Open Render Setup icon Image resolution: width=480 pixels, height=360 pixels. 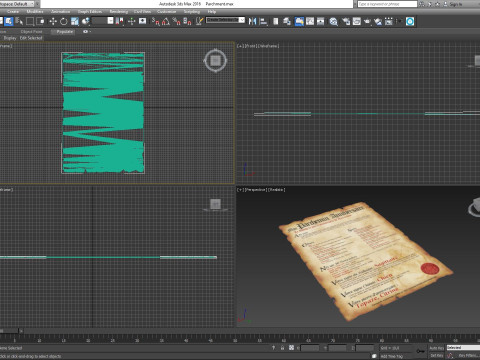click(x=346, y=21)
